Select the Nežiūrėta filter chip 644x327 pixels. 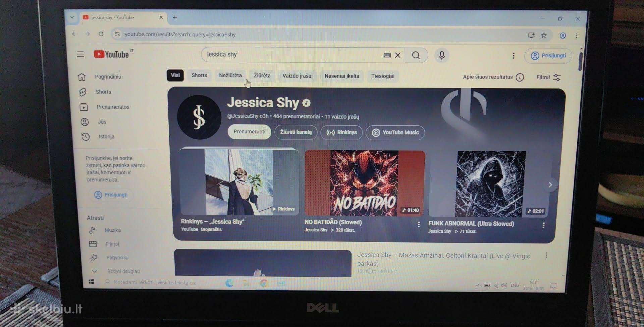(230, 75)
